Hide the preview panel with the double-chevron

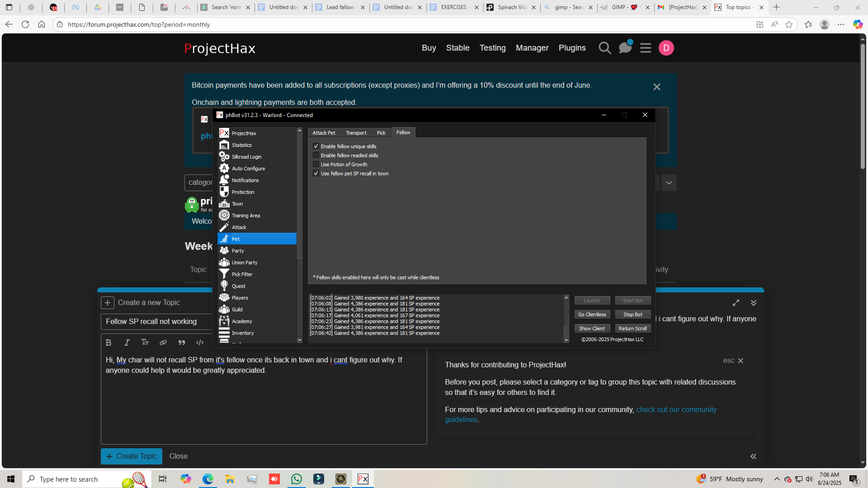pyautogui.click(x=754, y=456)
